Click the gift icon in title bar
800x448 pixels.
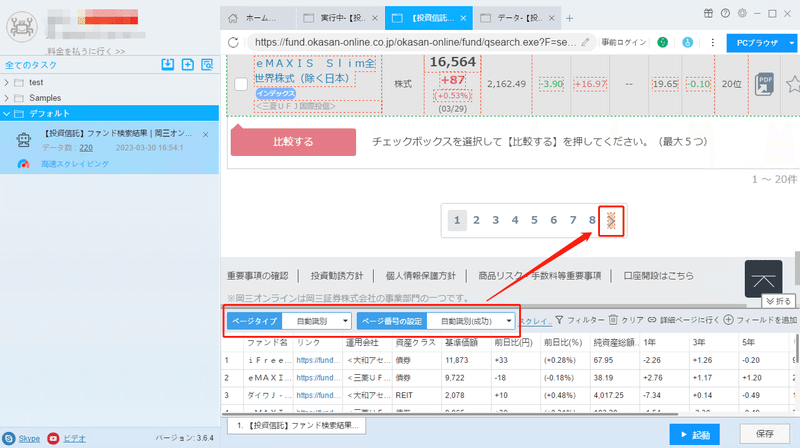[x=708, y=14]
